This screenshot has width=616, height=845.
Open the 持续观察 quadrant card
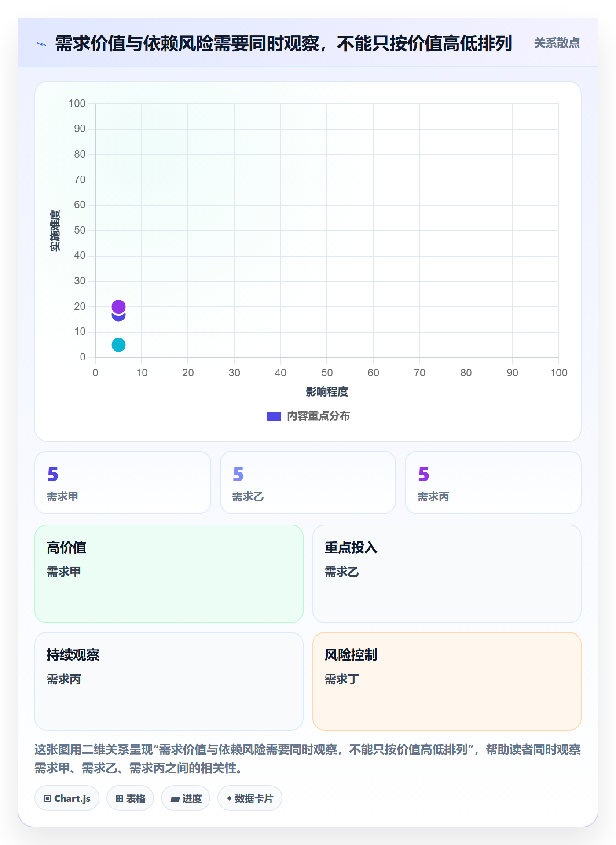point(169,681)
